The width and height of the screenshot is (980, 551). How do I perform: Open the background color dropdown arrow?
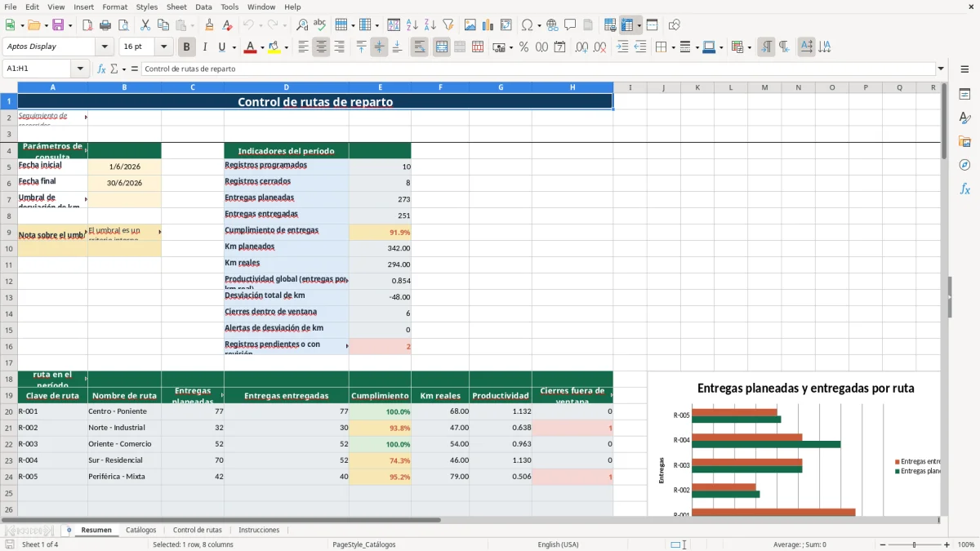286,47
